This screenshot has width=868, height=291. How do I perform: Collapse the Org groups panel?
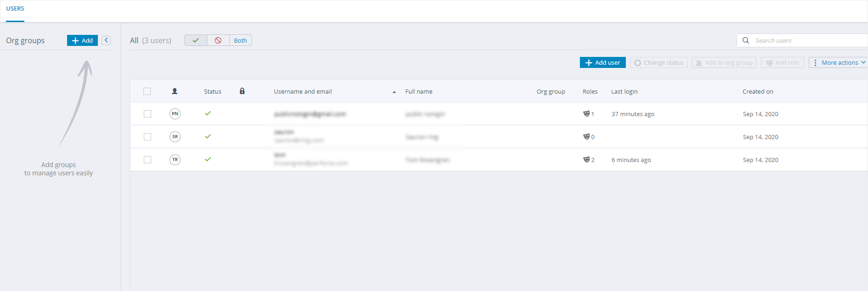click(x=106, y=40)
